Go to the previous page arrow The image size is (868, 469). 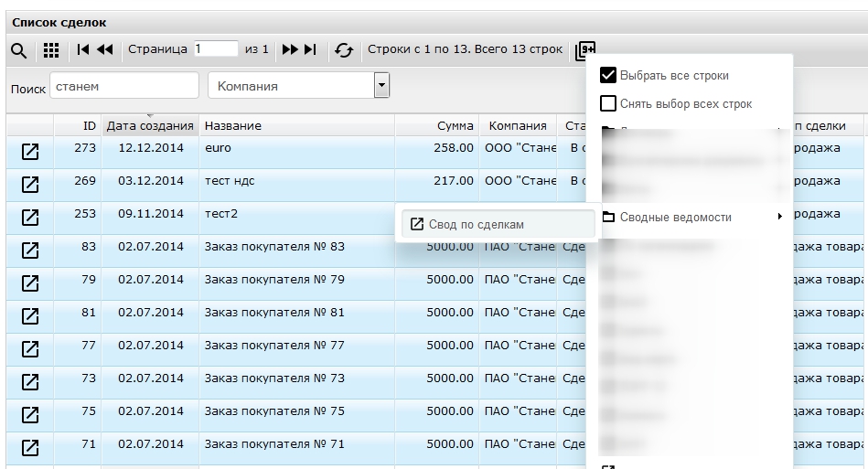click(x=104, y=49)
